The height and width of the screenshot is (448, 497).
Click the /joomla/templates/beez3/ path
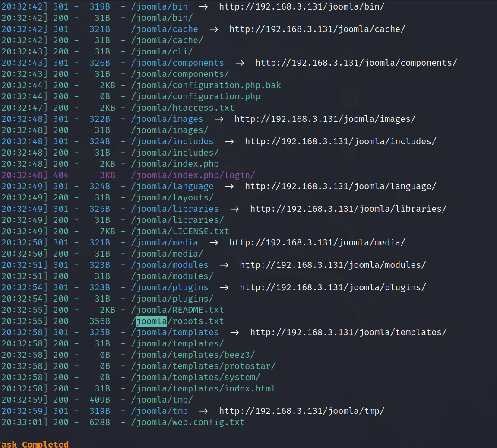point(193,355)
